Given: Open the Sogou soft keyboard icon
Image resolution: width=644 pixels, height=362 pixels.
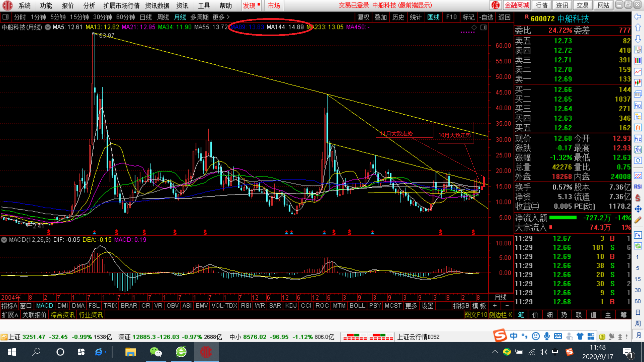Looking at the screenshot, I should 558,336.
